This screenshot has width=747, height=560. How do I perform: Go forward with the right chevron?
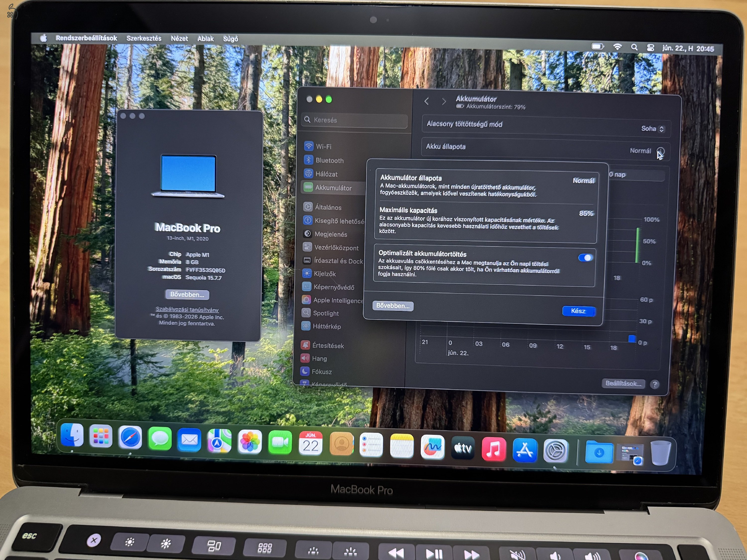click(444, 101)
